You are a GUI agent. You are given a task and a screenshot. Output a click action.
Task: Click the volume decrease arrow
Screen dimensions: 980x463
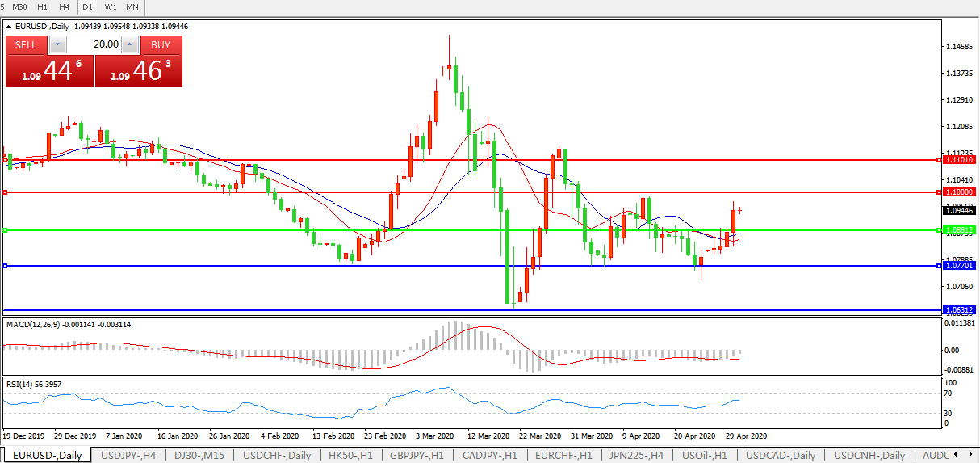point(58,44)
